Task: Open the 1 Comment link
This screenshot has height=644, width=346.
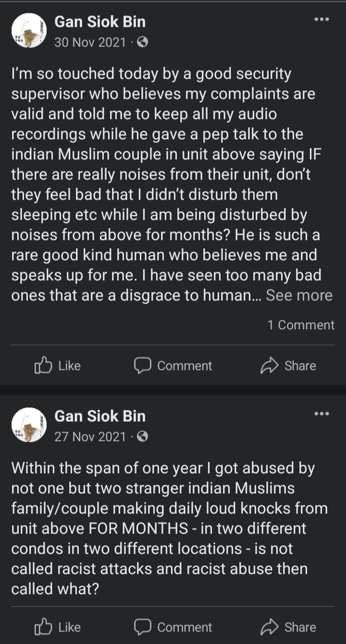Action: (x=301, y=325)
